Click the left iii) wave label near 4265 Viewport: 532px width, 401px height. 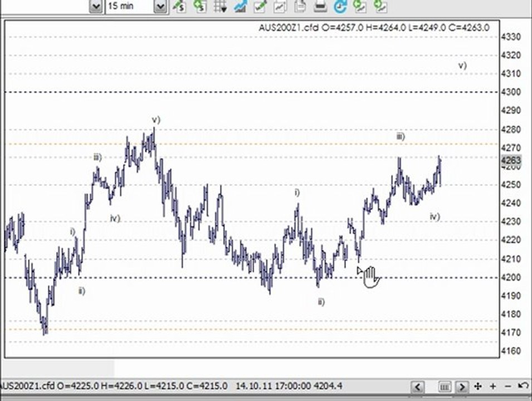(97, 157)
